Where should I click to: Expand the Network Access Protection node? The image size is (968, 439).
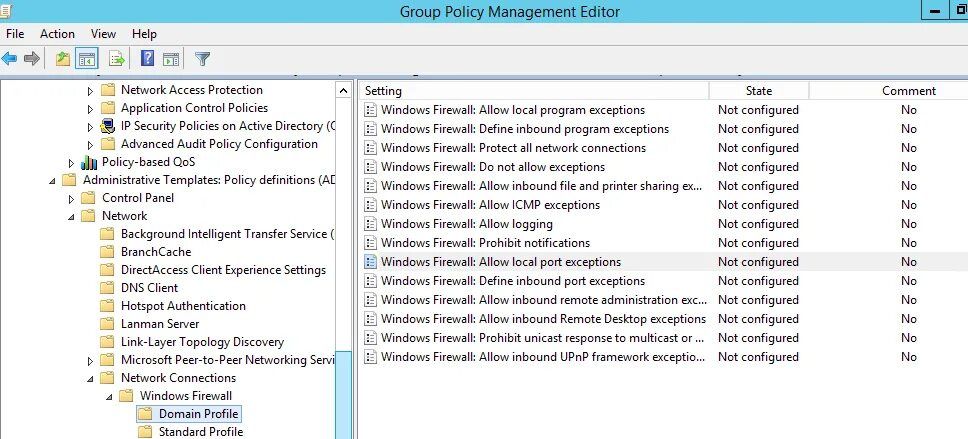90,90
